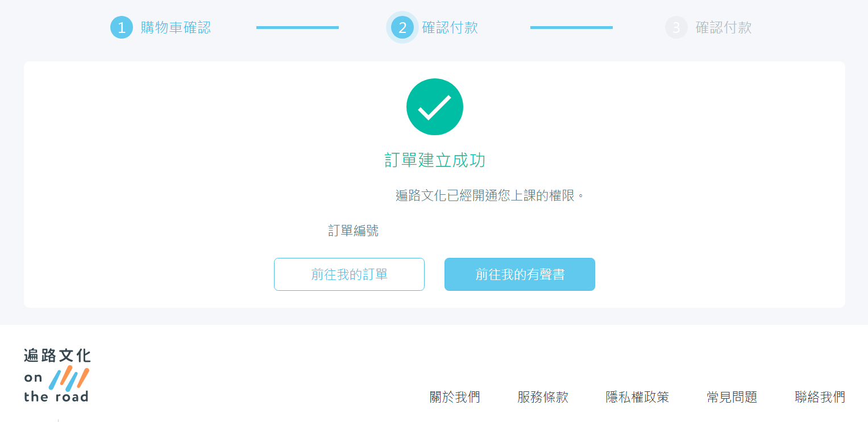Click the green checkmark success icon
The width and height of the screenshot is (868, 422).
click(434, 107)
